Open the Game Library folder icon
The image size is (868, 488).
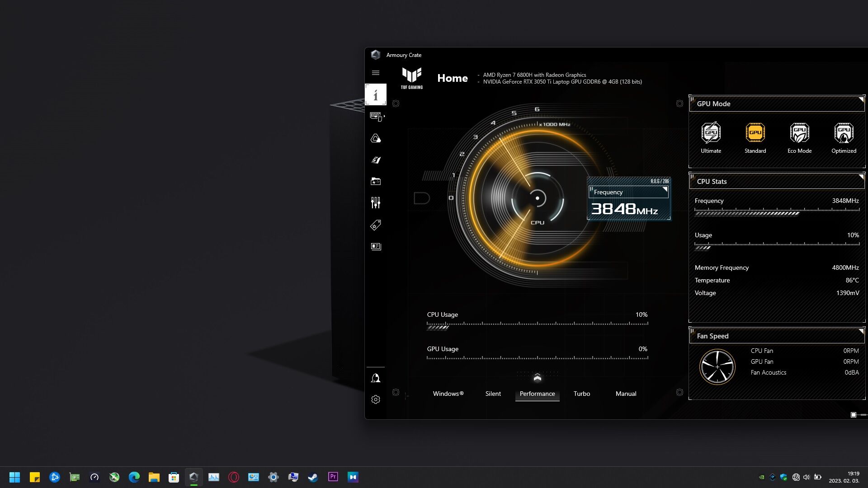pyautogui.click(x=376, y=181)
